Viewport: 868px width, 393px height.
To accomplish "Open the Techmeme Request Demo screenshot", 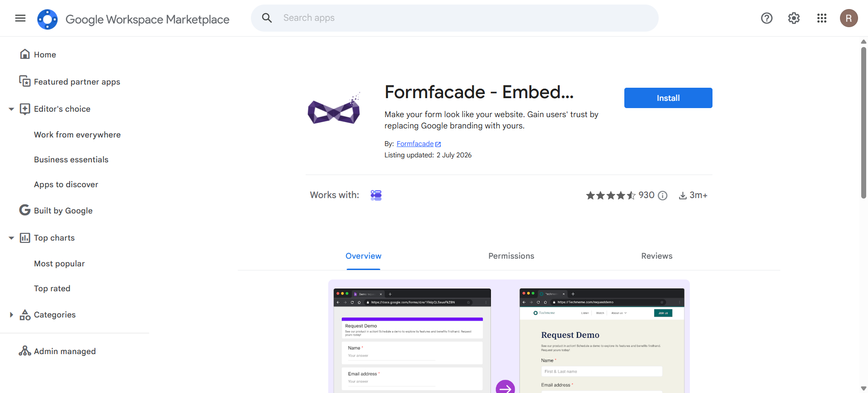I will pos(602,341).
